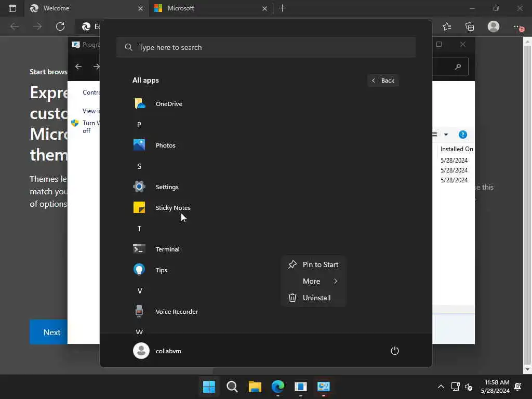532x399 pixels.
Task: Click the Type here to search field
Action: point(266,47)
